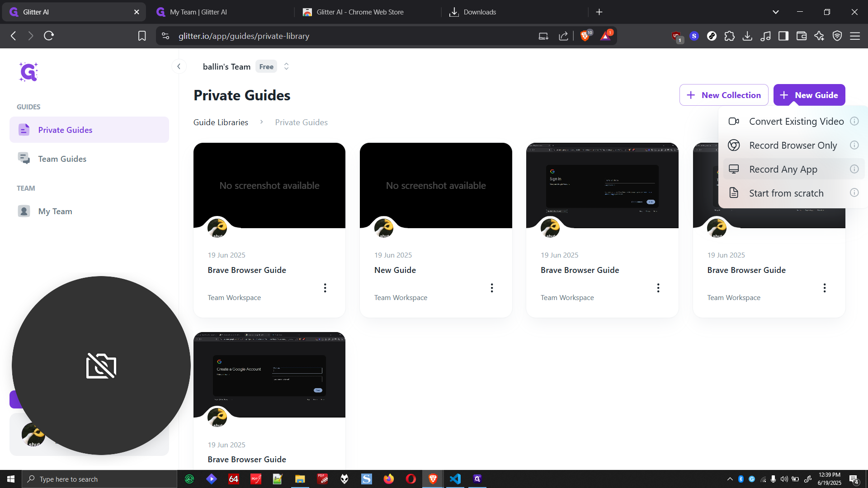Image resolution: width=868 pixels, height=488 pixels.
Task: Open the extensions puzzle icon
Action: pyautogui.click(x=729, y=36)
